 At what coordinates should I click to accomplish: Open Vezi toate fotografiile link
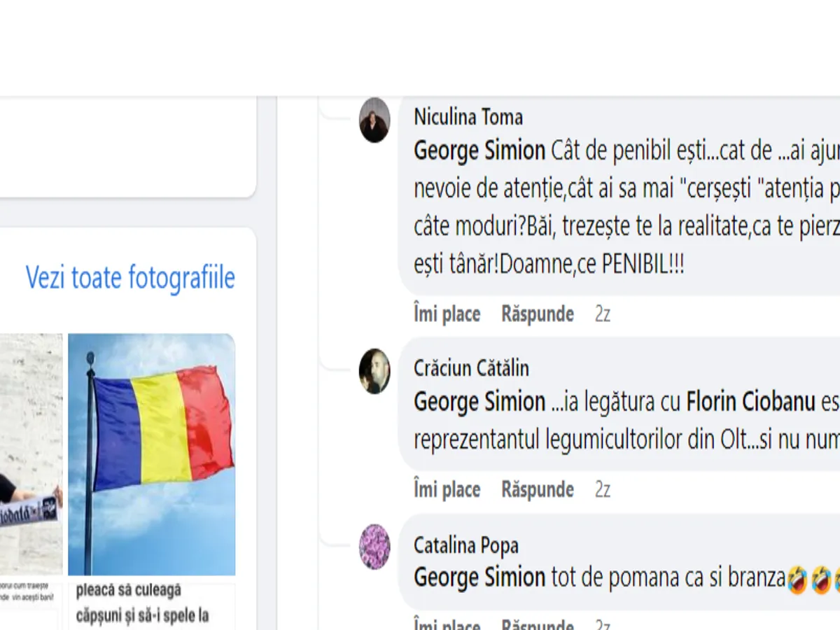(130, 278)
